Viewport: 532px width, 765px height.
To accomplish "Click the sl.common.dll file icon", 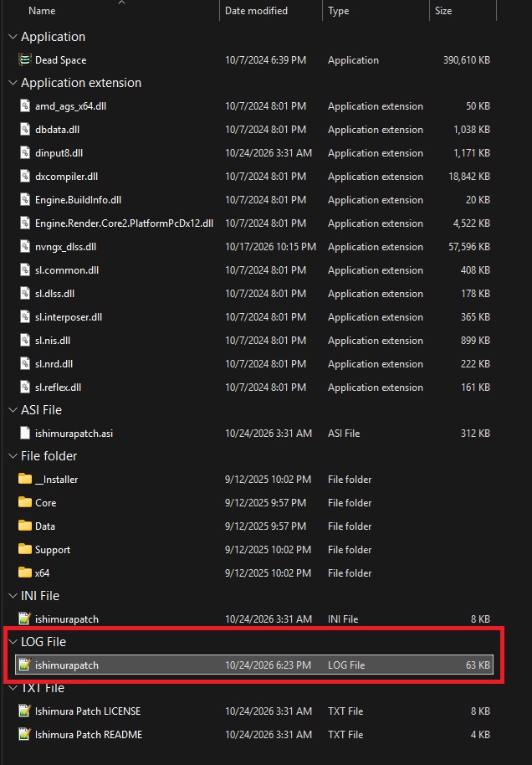I will click(25, 270).
